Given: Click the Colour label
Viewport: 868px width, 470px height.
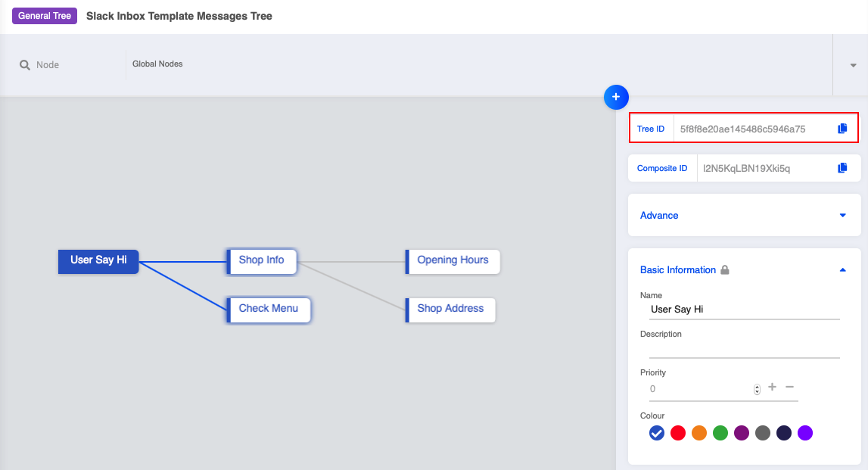Looking at the screenshot, I should point(652,416).
